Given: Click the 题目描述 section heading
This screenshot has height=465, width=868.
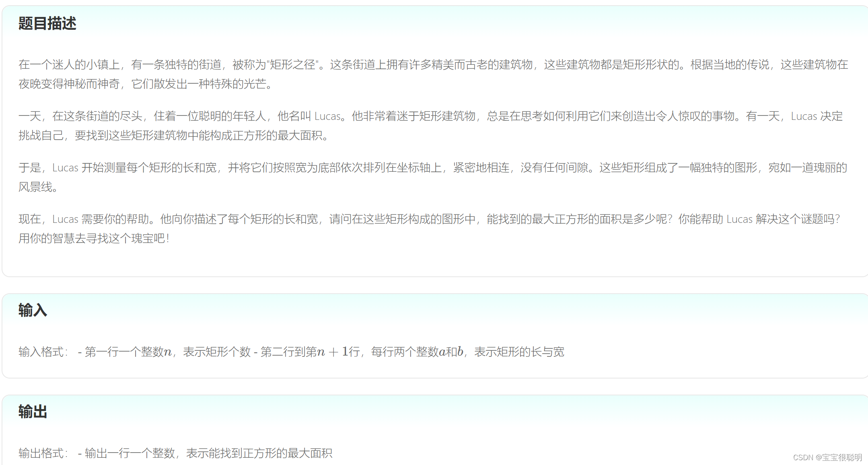Looking at the screenshot, I should pyautogui.click(x=47, y=23).
